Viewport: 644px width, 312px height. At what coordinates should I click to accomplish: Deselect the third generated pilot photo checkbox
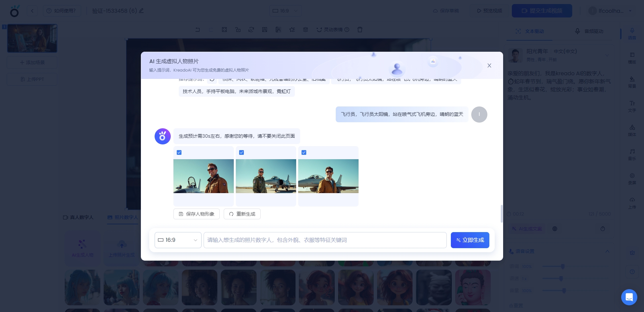click(304, 152)
